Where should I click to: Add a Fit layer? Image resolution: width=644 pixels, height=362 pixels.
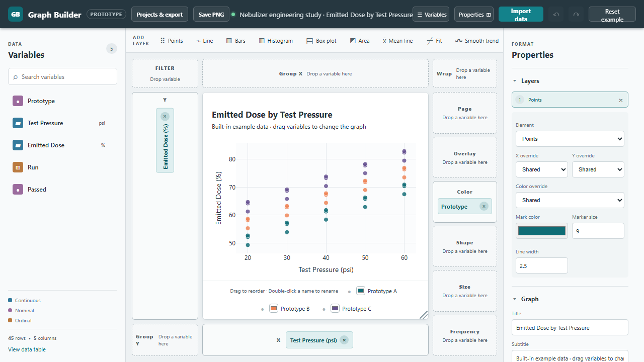click(x=434, y=41)
